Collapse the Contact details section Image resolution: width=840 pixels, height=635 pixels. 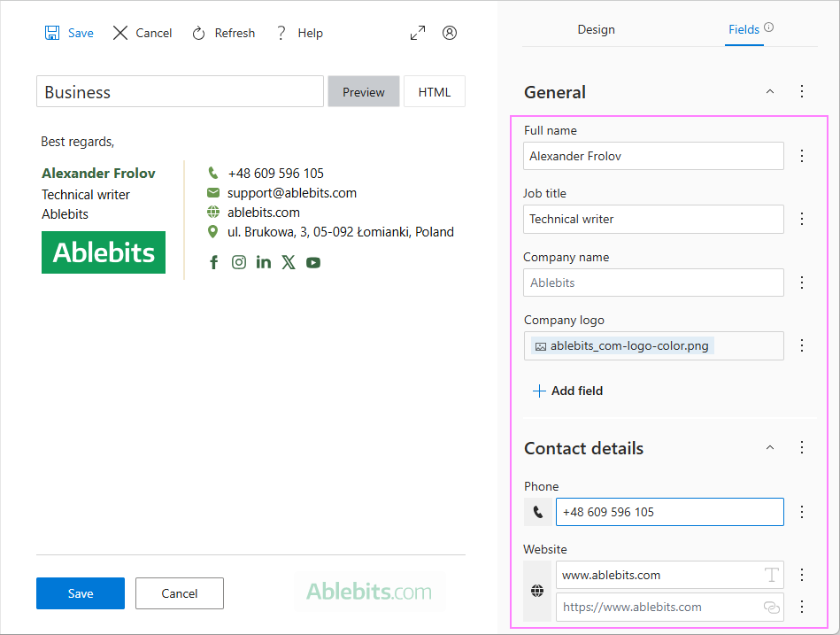769,448
